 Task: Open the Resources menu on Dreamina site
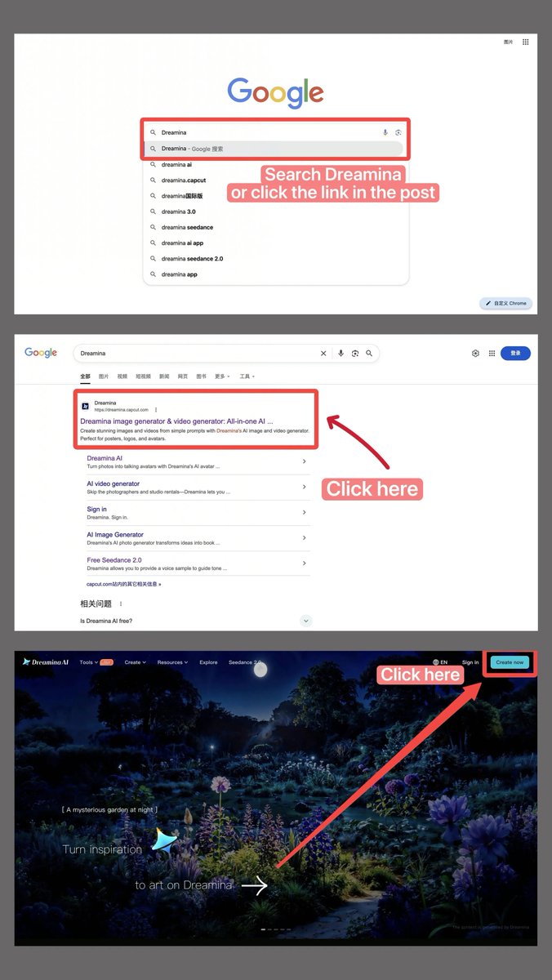point(172,662)
